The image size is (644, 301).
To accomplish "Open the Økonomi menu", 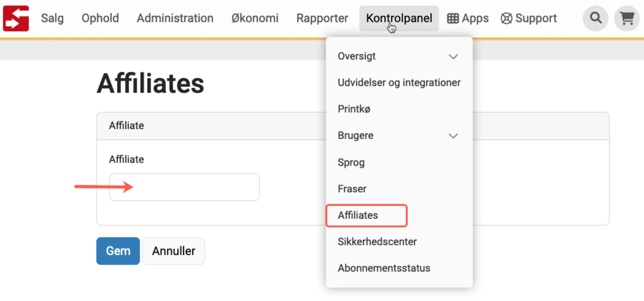I will (x=255, y=18).
